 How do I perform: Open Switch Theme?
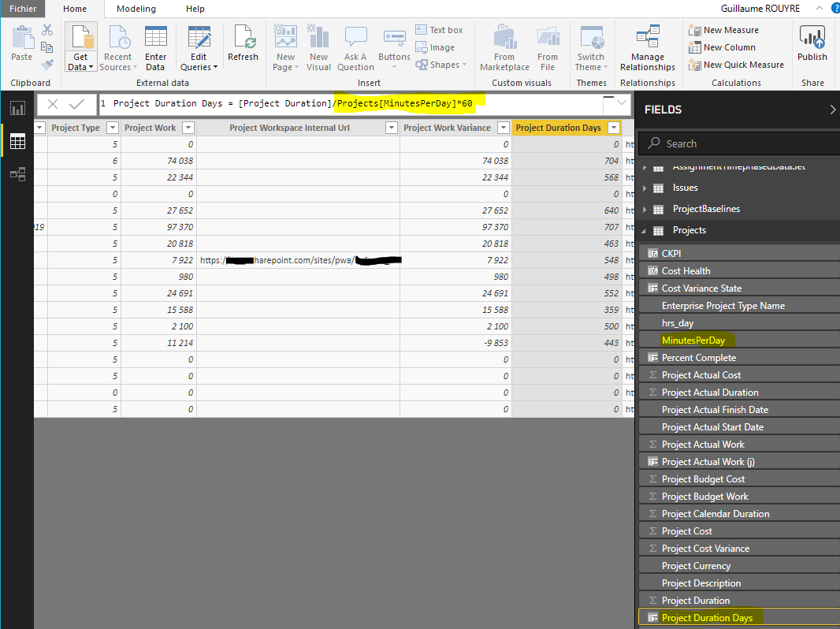tap(591, 47)
